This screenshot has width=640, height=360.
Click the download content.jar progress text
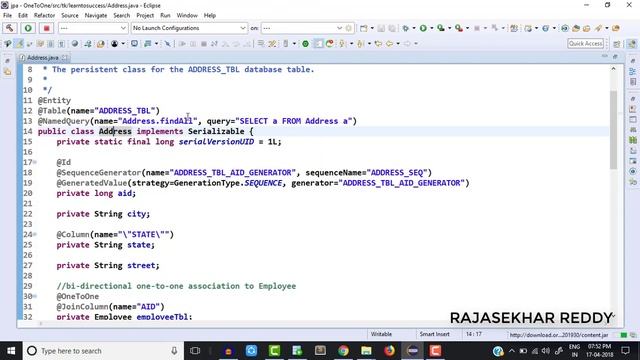tap(559, 335)
